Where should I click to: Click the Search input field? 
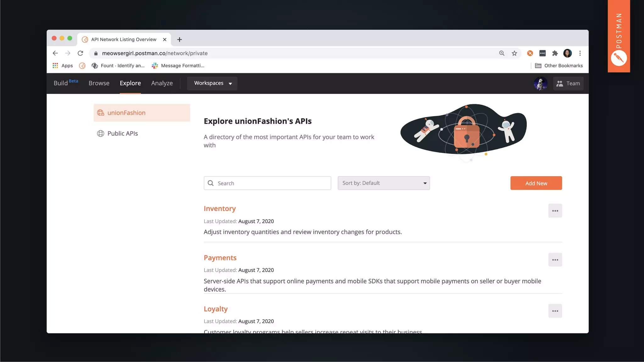(x=270, y=183)
